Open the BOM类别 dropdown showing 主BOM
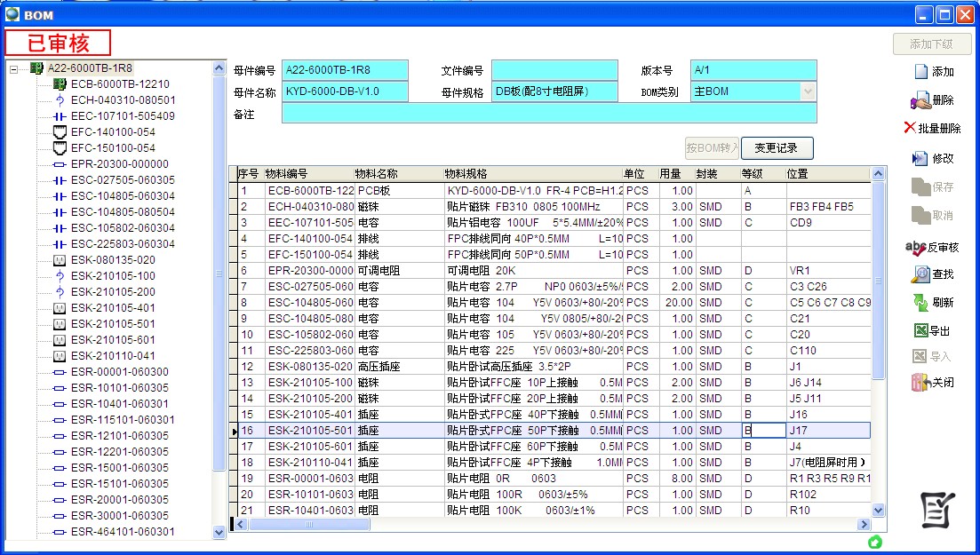 808,91
